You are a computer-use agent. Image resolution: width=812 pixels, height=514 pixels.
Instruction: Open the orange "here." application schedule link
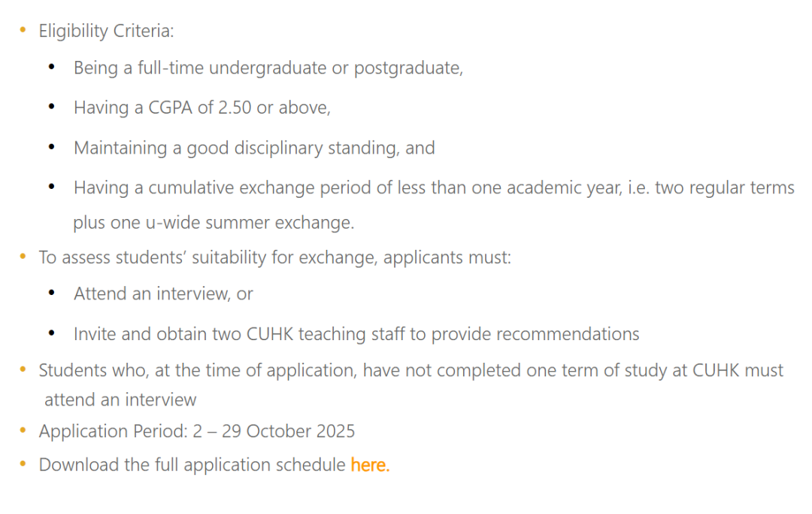coord(370,465)
